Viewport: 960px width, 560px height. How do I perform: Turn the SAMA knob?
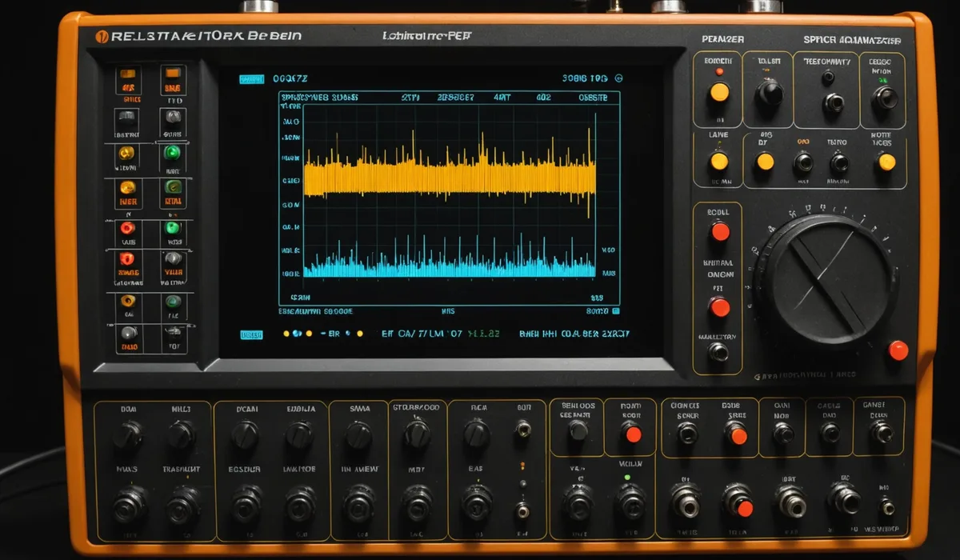[358, 436]
